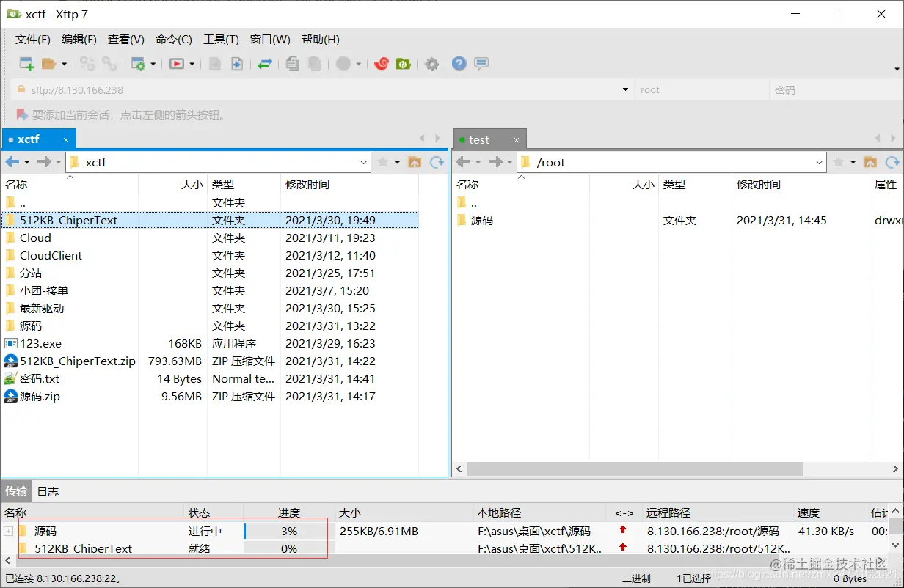Select 小团-接单 folder in local pane

click(x=44, y=290)
